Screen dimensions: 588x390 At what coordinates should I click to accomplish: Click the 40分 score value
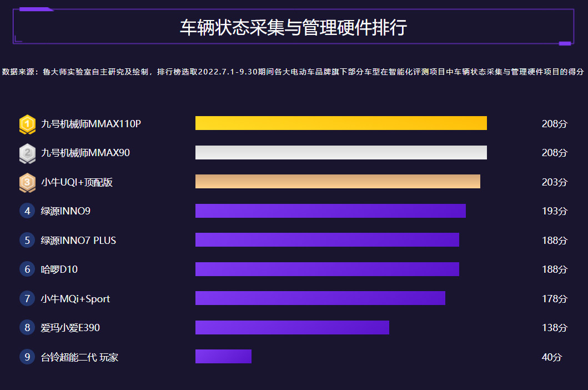552,357
